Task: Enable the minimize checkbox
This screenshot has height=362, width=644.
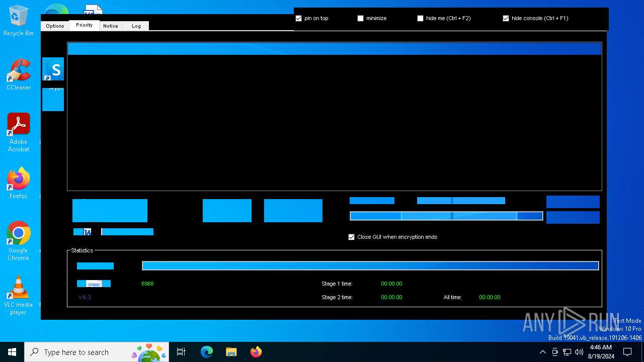Action: [x=360, y=19]
